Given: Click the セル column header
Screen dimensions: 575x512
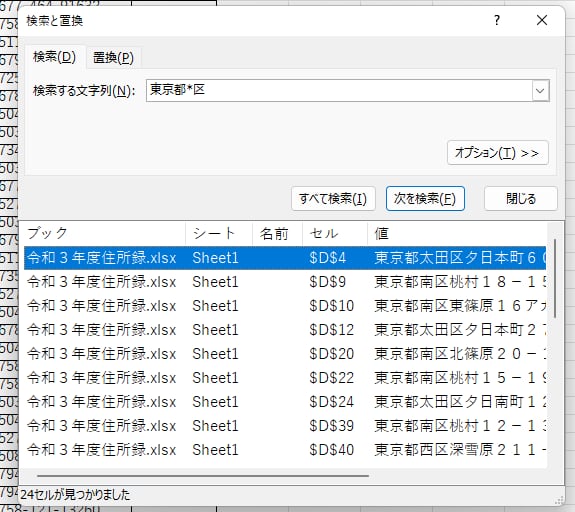Looking at the screenshot, I should (335, 233).
